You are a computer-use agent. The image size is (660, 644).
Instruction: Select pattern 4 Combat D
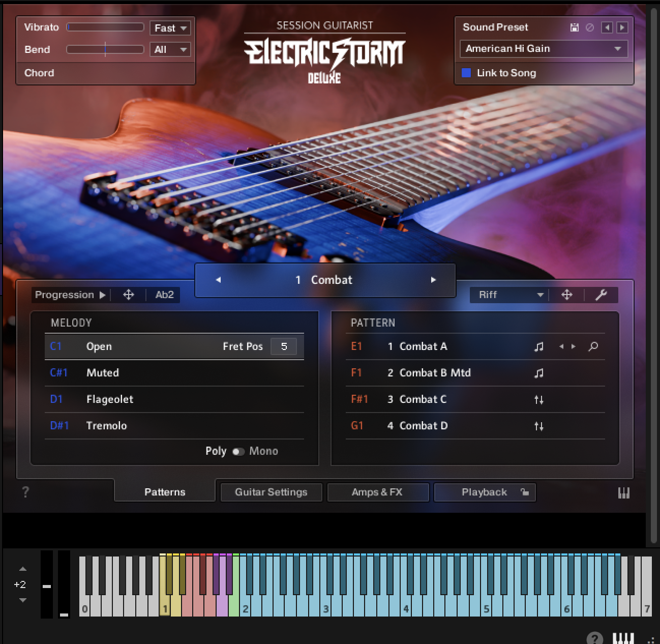(475, 426)
